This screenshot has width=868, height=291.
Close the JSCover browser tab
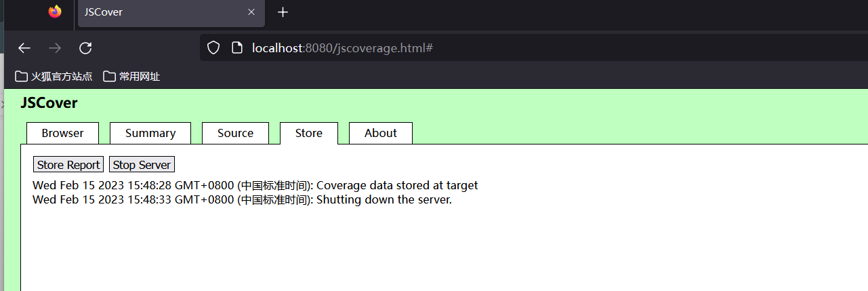click(x=251, y=12)
